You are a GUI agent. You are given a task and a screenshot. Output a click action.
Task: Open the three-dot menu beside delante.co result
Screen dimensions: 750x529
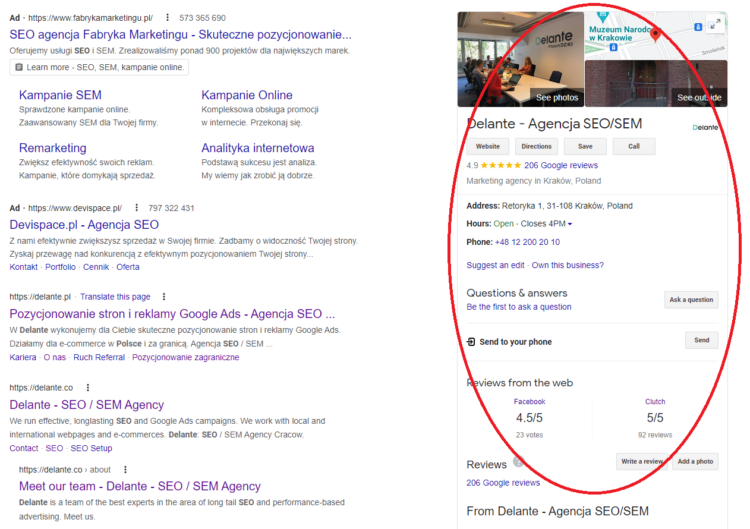[x=88, y=387]
